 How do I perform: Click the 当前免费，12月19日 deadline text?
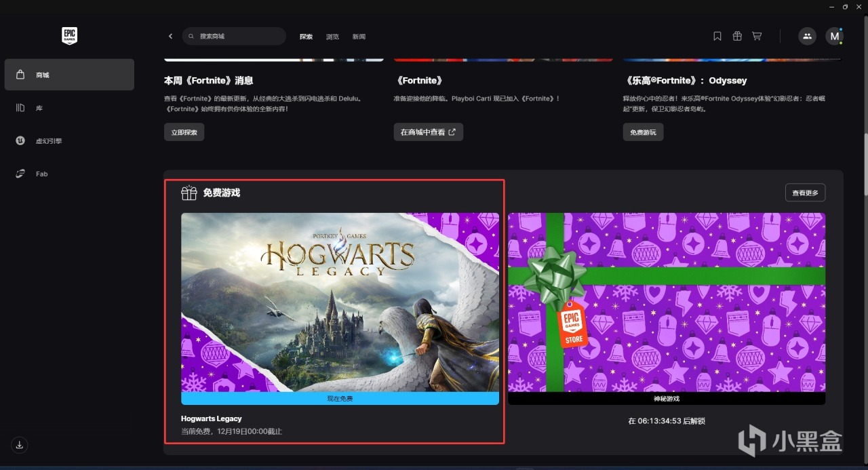tap(231, 431)
